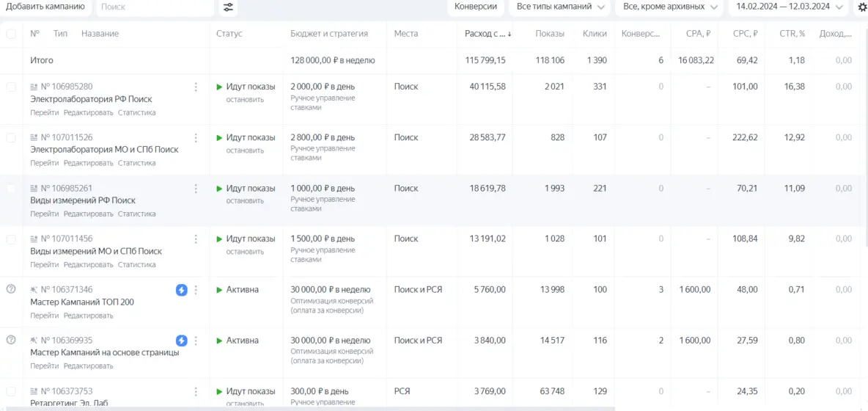
Task: Click lightning icon of Мастер Кампаний ТОП 200
Action: tap(182, 290)
